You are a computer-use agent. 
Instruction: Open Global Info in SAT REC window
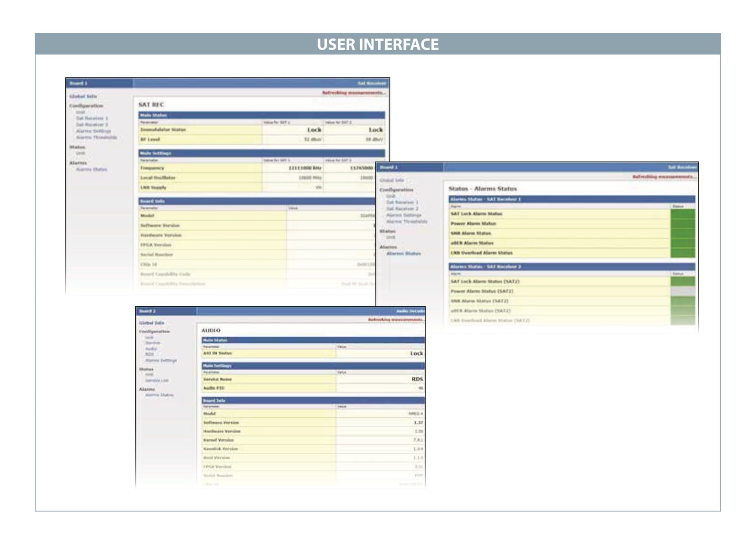click(x=83, y=96)
